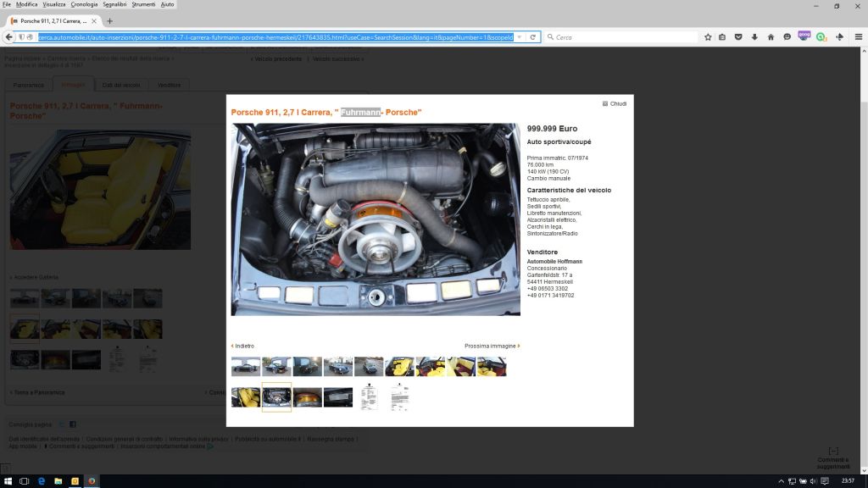
Task: Open File Explorer from the taskbar
Action: pos(58,481)
